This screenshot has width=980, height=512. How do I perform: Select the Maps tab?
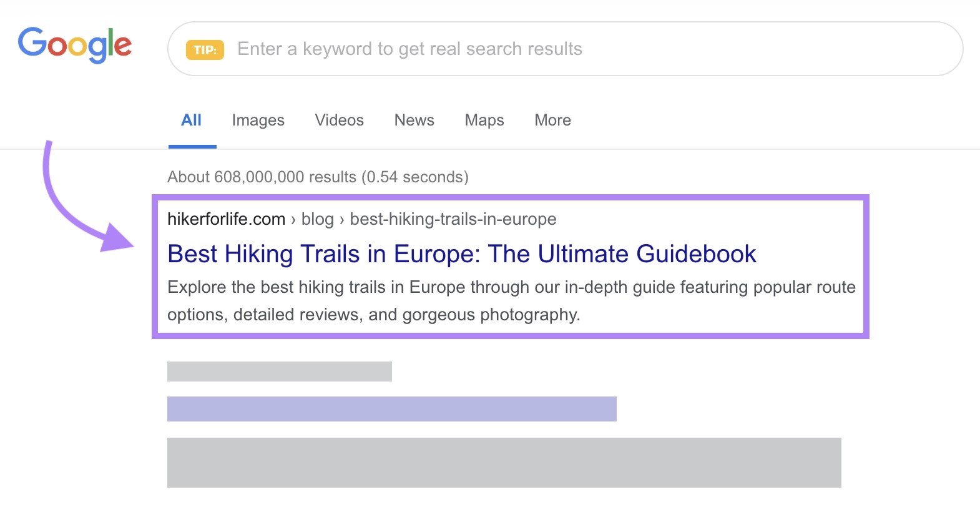pyautogui.click(x=484, y=120)
